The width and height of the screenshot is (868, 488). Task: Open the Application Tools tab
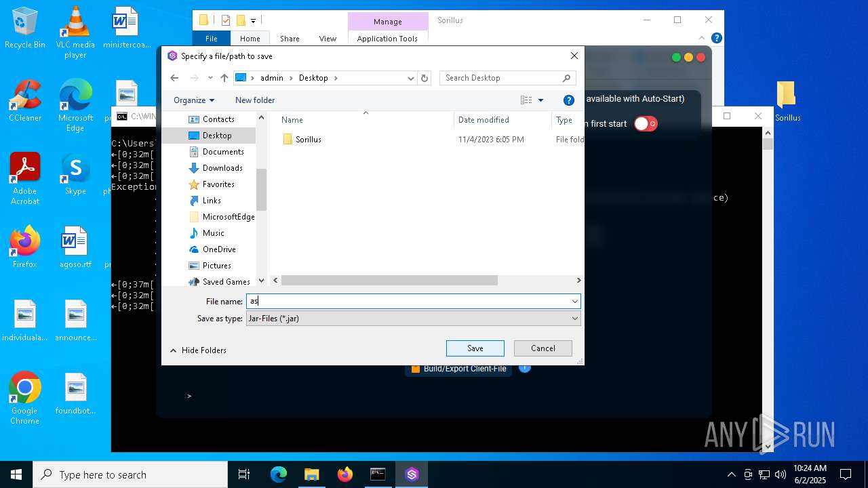pos(387,39)
